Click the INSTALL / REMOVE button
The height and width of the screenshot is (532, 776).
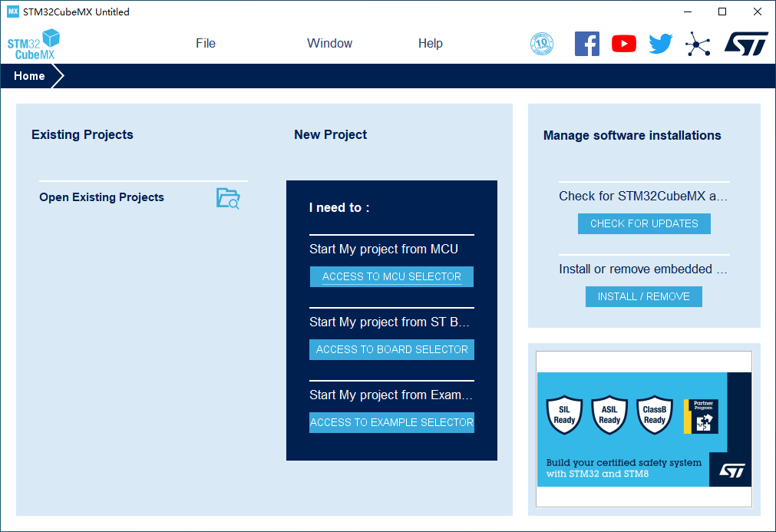tap(643, 296)
